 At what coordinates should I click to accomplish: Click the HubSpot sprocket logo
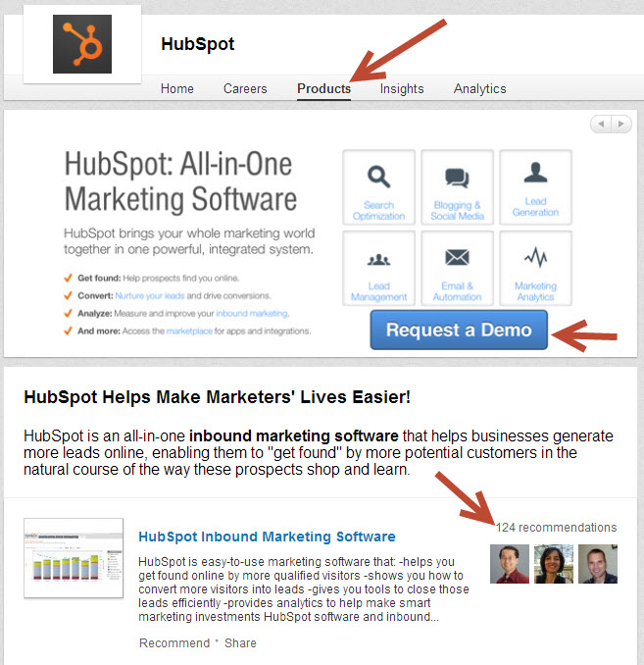click(x=82, y=44)
